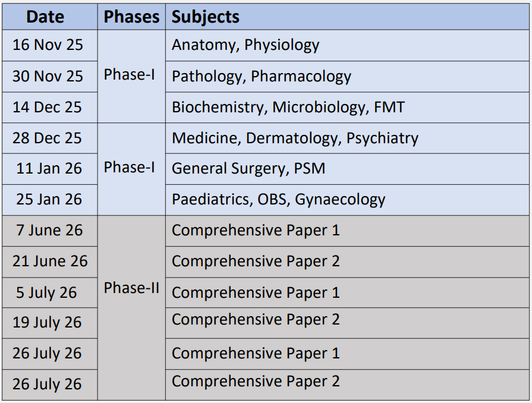The height and width of the screenshot is (403, 532).
Task: Select the 25 Jan 26 date cell
Action: [x=49, y=199]
